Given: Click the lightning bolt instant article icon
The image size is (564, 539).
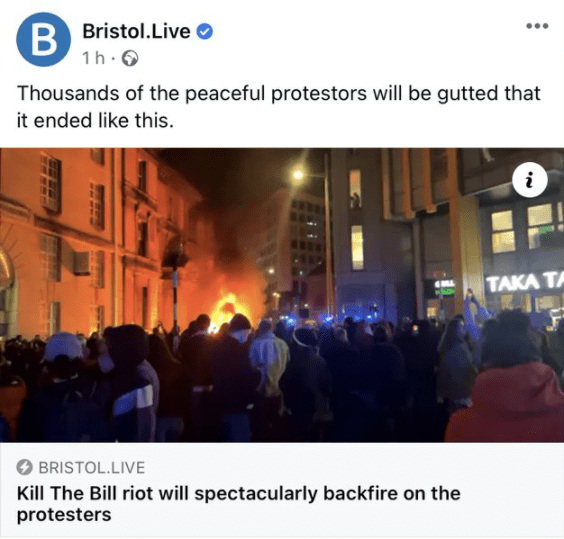Looking at the screenshot, I should pyautogui.click(x=24, y=467).
